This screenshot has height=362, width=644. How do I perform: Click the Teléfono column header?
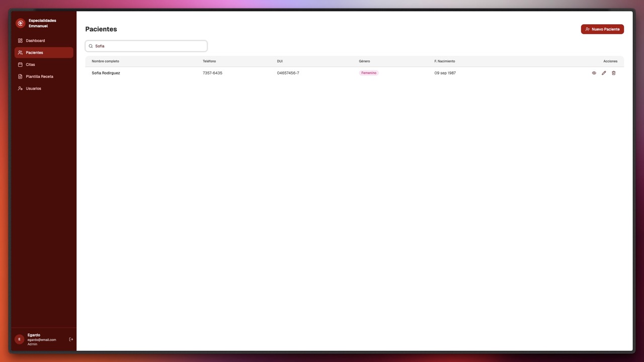[209, 61]
